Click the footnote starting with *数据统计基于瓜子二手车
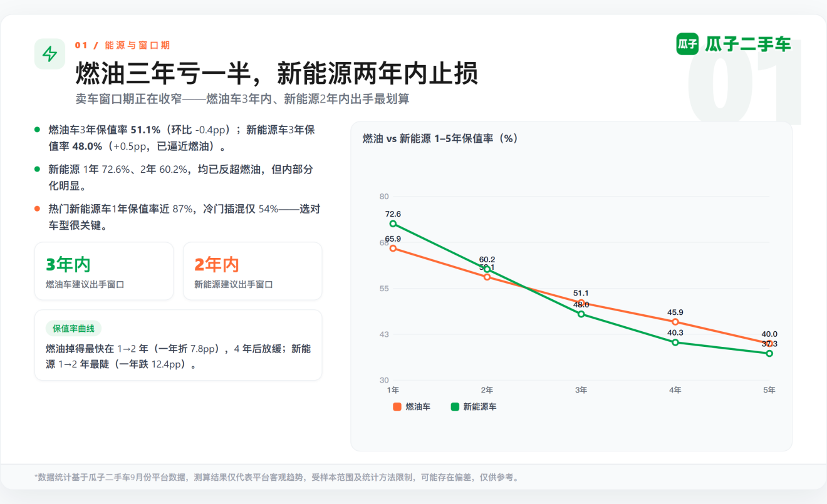 [x=276, y=478]
